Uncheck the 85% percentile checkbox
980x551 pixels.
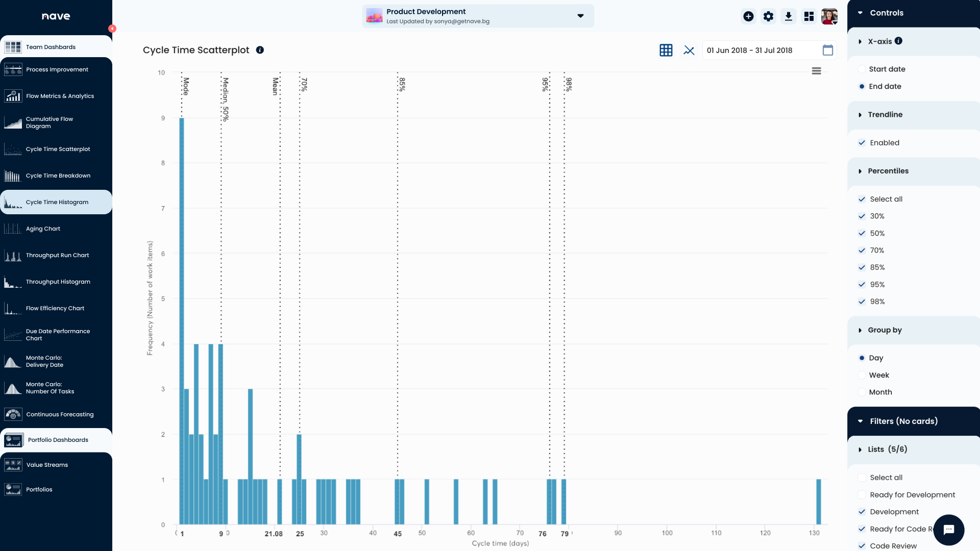click(862, 267)
